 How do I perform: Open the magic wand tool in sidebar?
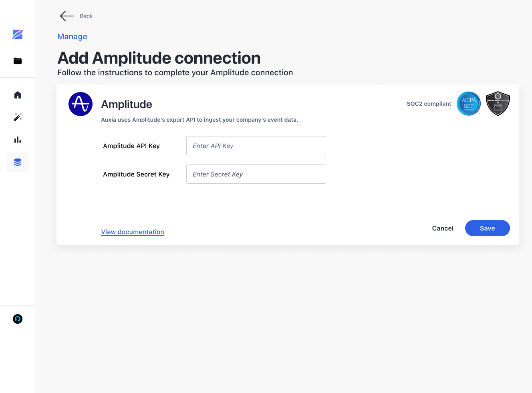18,117
